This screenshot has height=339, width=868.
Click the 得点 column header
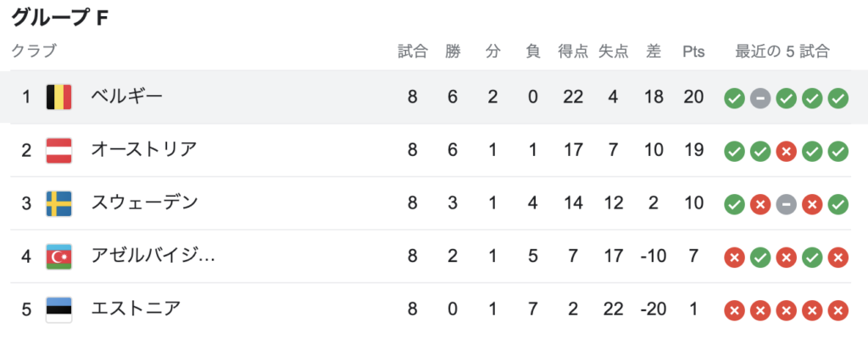coord(573,52)
